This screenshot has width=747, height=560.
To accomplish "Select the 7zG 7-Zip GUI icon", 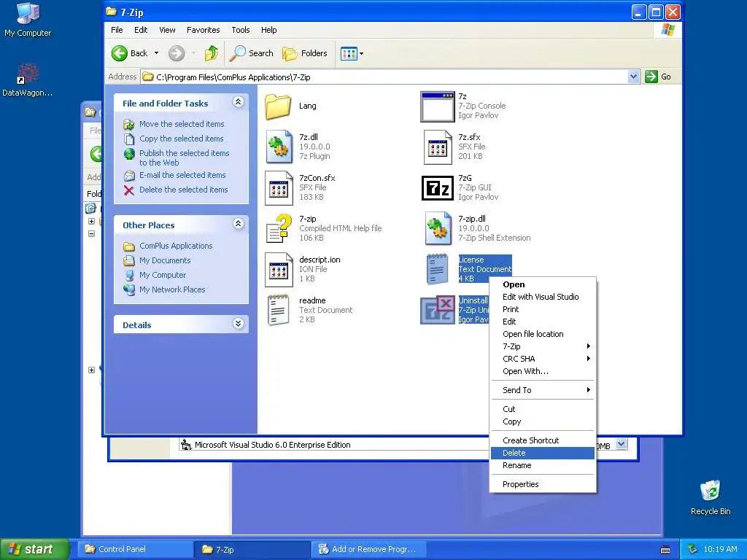I will click(438, 188).
